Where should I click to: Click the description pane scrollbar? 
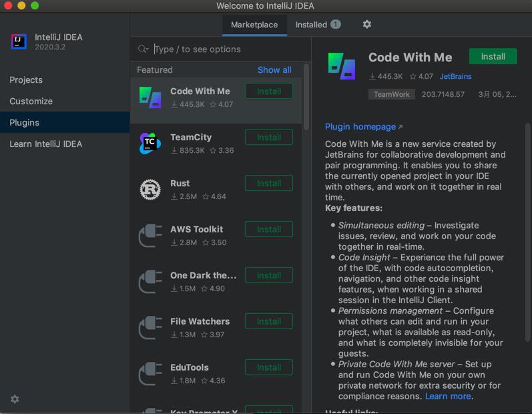[x=527, y=232]
